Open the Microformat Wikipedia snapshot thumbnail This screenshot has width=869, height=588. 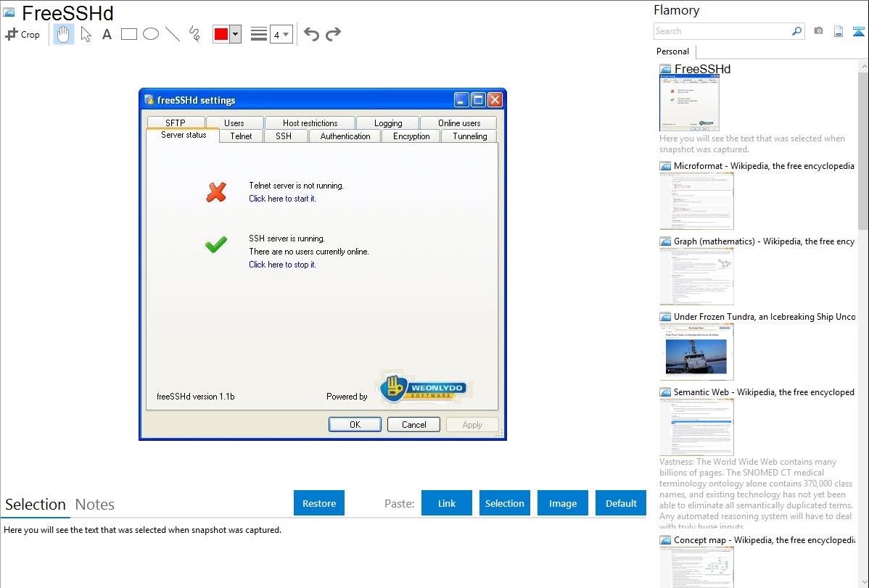696,201
